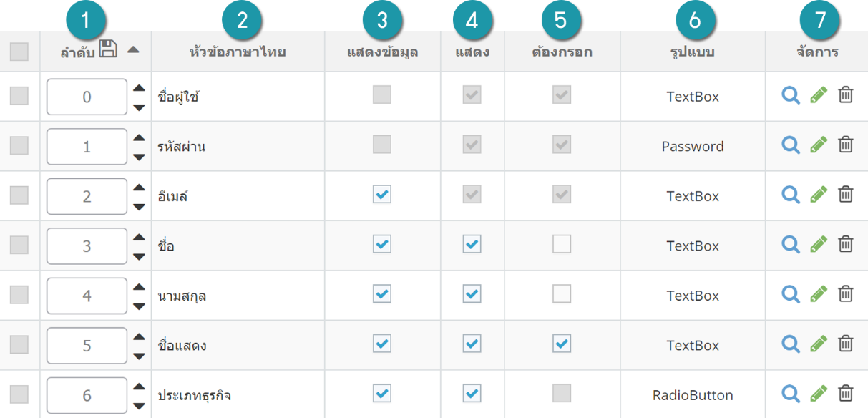Click pencil edit icon for นามสกุล row
Image resolution: width=868 pixels, height=418 pixels.
[819, 293]
